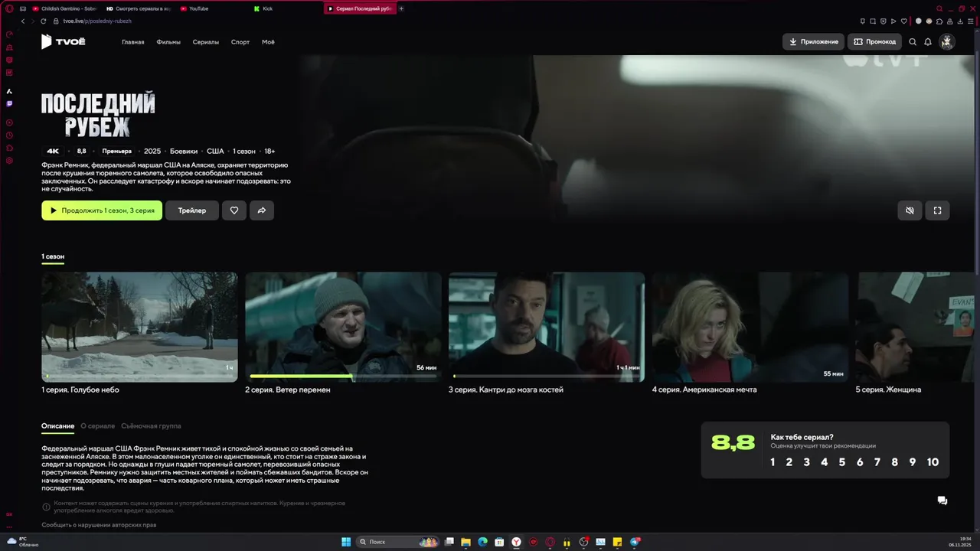The width and height of the screenshot is (980, 551).
Task: Open browser tab search magnifier
Action: point(939,8)
